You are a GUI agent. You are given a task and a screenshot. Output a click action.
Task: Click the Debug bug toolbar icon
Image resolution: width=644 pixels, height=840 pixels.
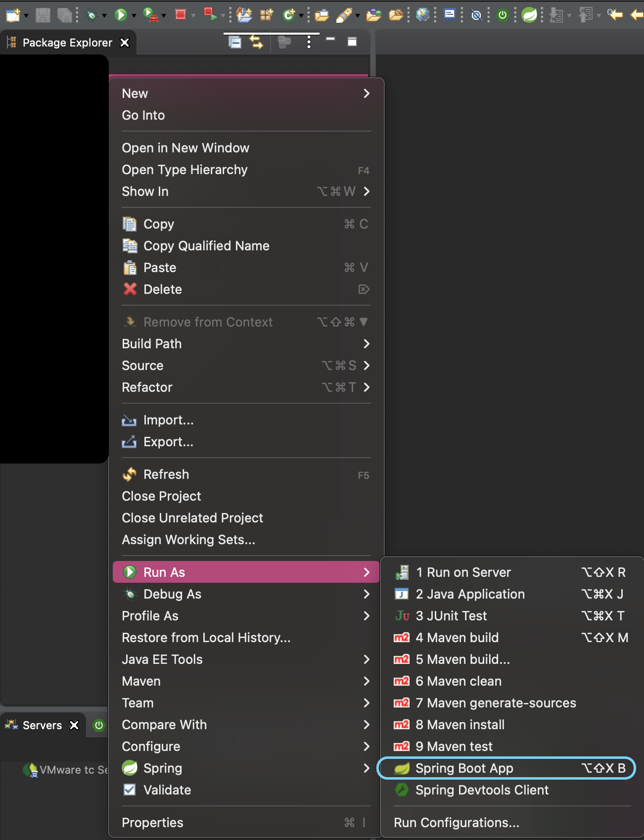(x=92, y=15)
